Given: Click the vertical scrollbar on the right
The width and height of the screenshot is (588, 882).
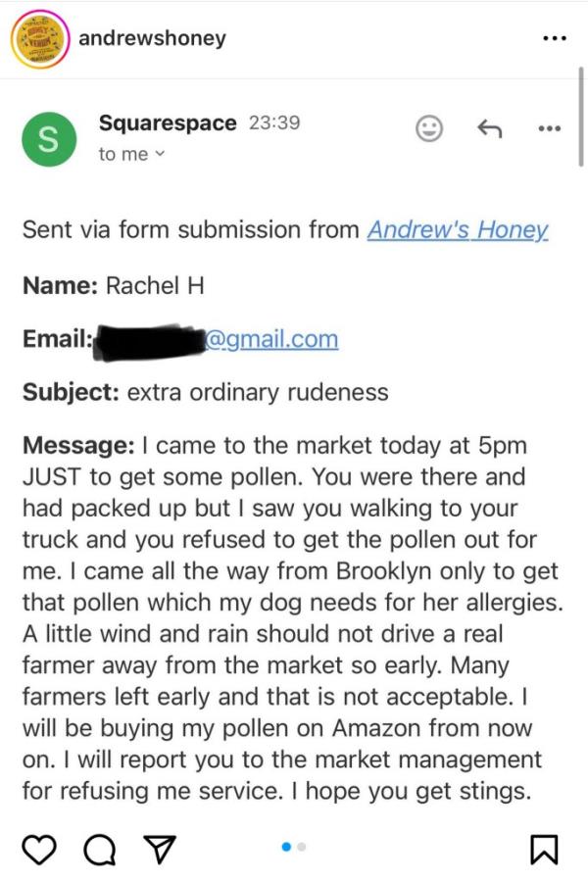Looking at the screenshot, I should [x=581, y=117].
